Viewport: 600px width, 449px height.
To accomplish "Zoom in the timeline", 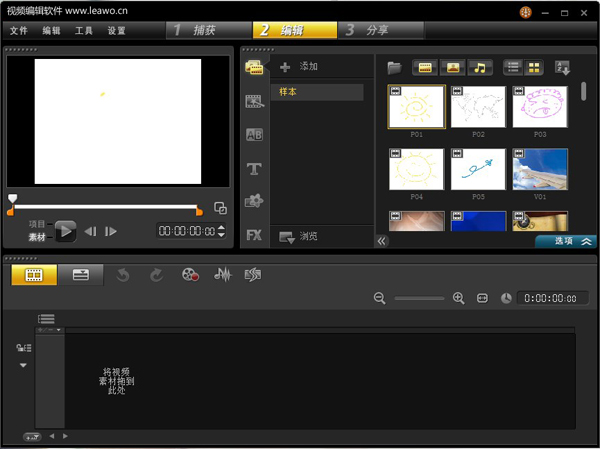I will (x=458, y=298).
